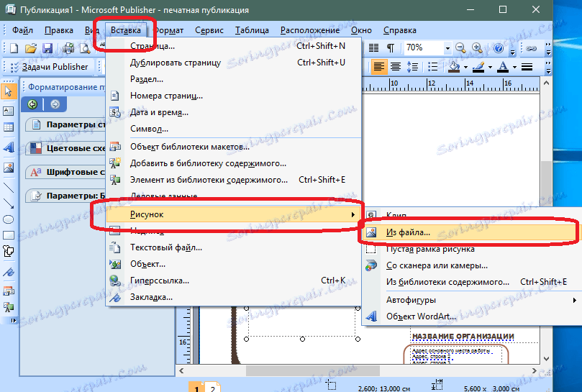The image size is (582, 392).
Task: Open the Справка menu
Action: pos(399,30)
